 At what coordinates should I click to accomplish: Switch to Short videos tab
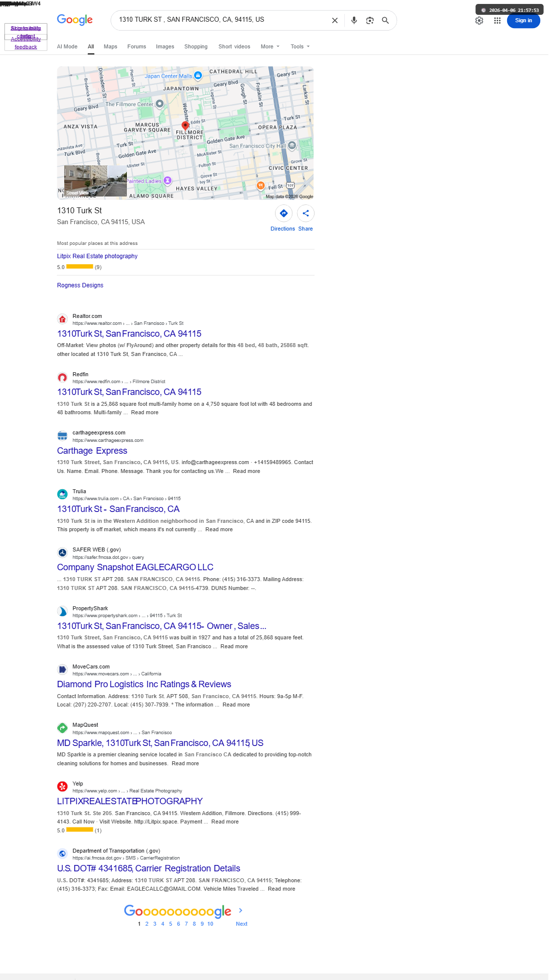point(234,46)
